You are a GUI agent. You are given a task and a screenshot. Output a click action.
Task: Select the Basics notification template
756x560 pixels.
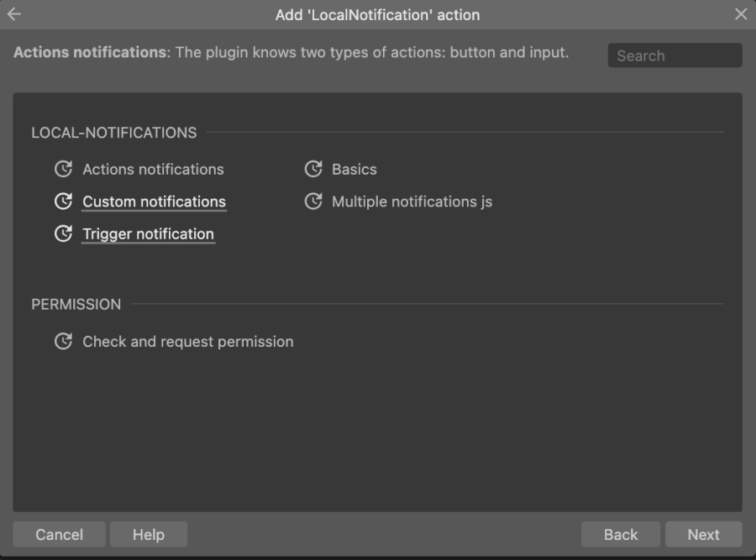tap(354, 169)
